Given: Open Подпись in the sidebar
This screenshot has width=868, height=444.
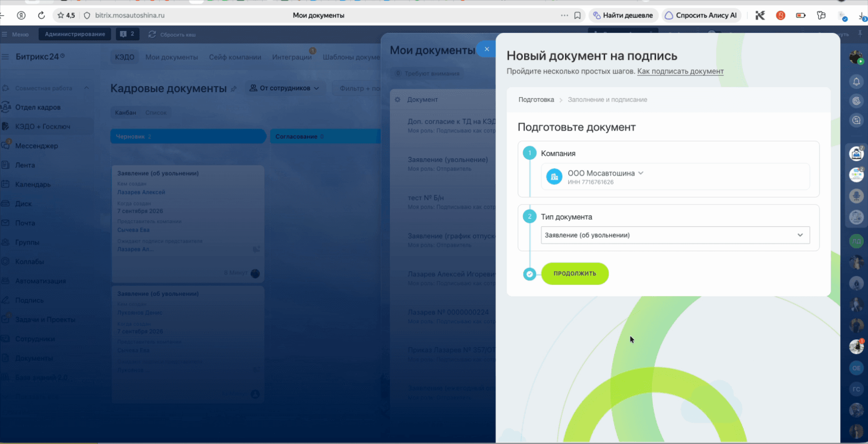Looking at the screenshot, I should 29,300.
